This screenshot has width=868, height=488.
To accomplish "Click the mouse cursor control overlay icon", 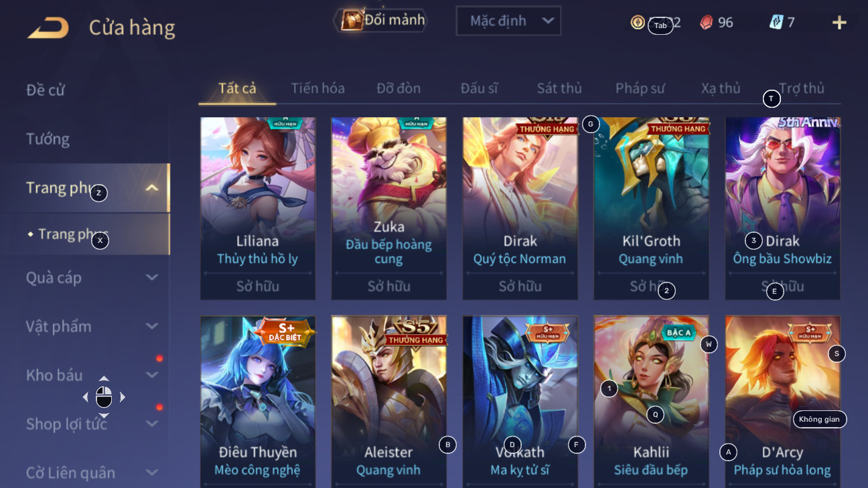I will click(x=104, y=397).
